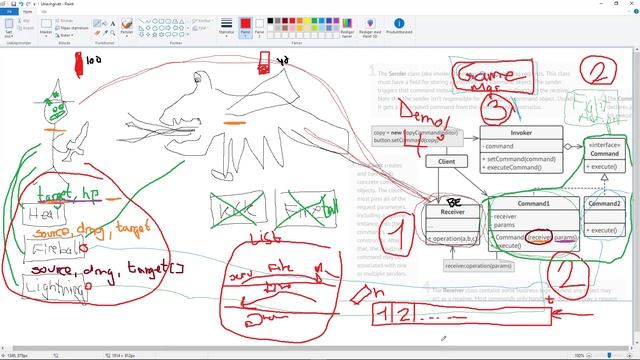640x360 pixels.
Task: Choose the Hexagon shape
Action: [161, 28]
